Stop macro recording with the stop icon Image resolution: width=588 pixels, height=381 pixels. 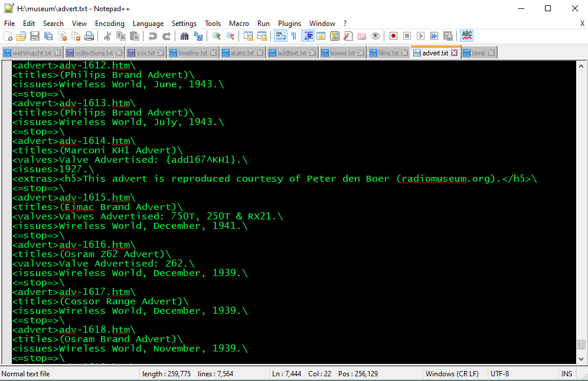pyautogui.click(x=407, y=36)
